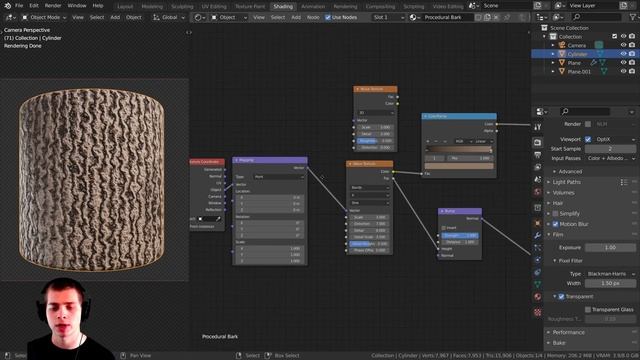Click the node editor Add menu
Image resolution: width=640 pixels, height=360 pixels.
[296, 18]
